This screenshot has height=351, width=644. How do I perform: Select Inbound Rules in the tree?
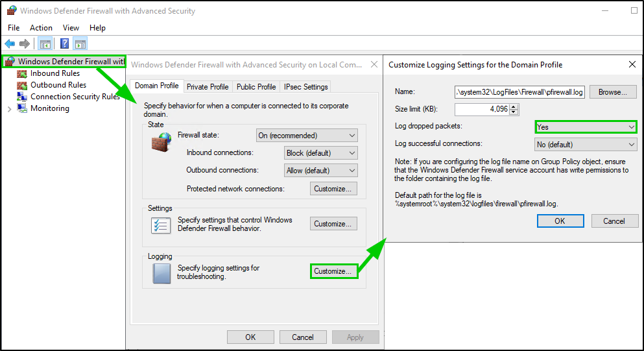(x=55, y=73)
